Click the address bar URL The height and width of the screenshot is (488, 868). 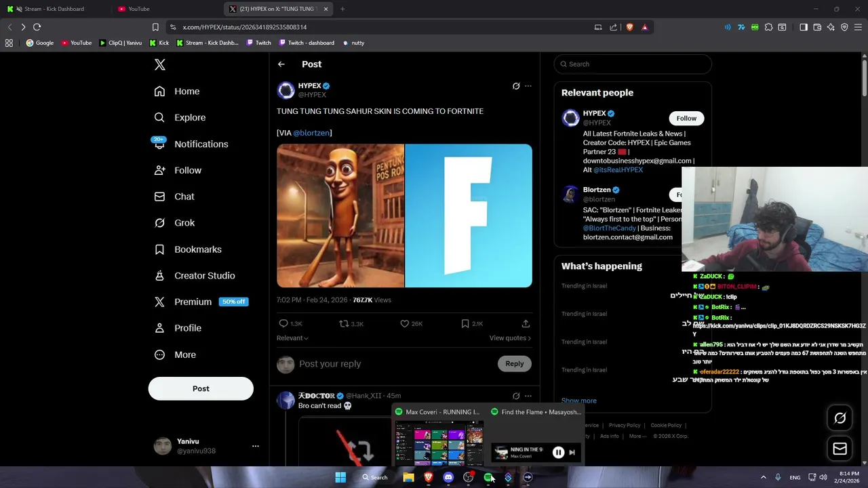[245, 27]
